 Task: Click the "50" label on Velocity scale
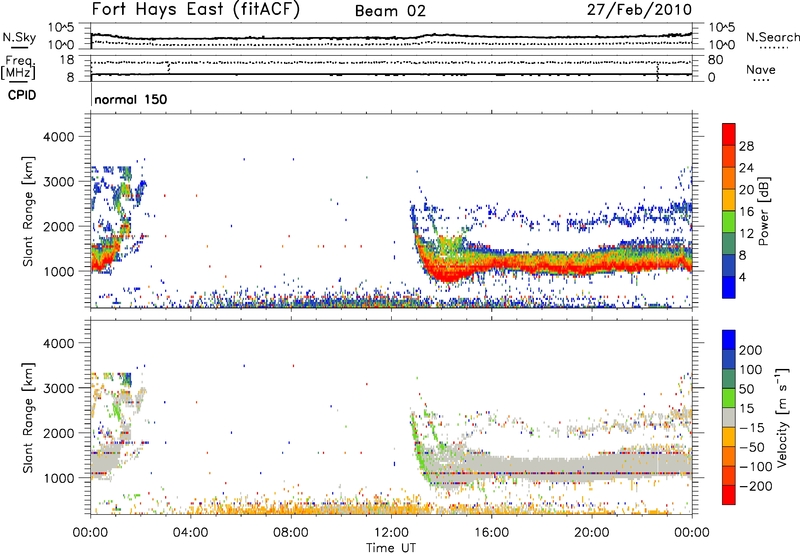pyautogui.click(x=746, y=389)
